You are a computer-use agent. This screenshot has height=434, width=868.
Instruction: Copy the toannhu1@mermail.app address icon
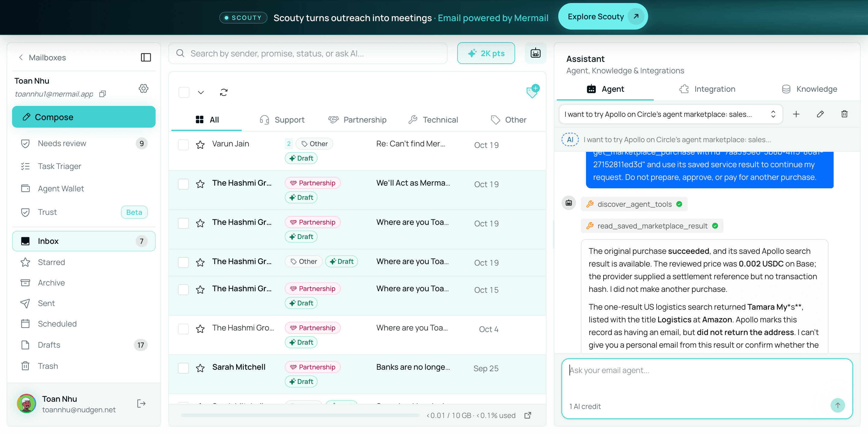[x=103, y=94]
